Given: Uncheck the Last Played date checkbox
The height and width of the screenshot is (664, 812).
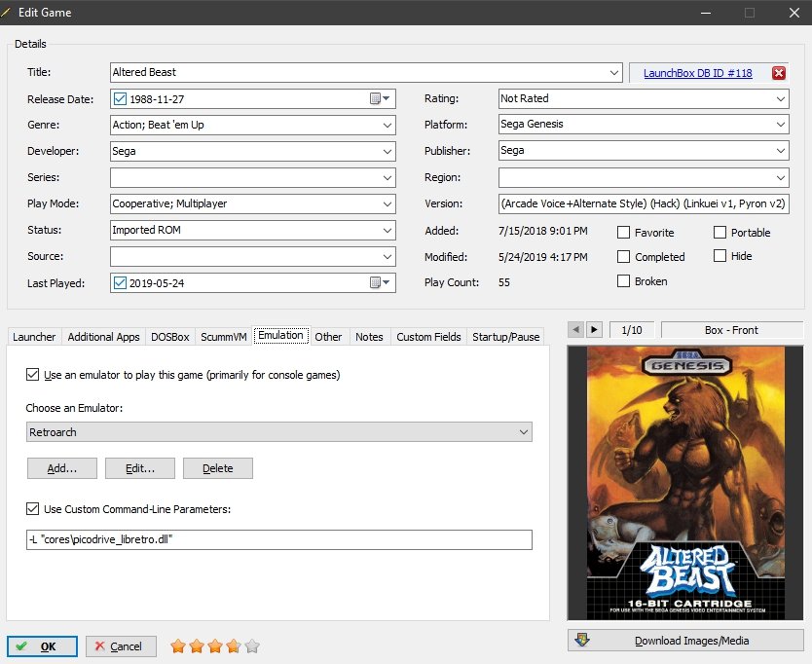Looking at the screenshot, I should click(120, 282).
